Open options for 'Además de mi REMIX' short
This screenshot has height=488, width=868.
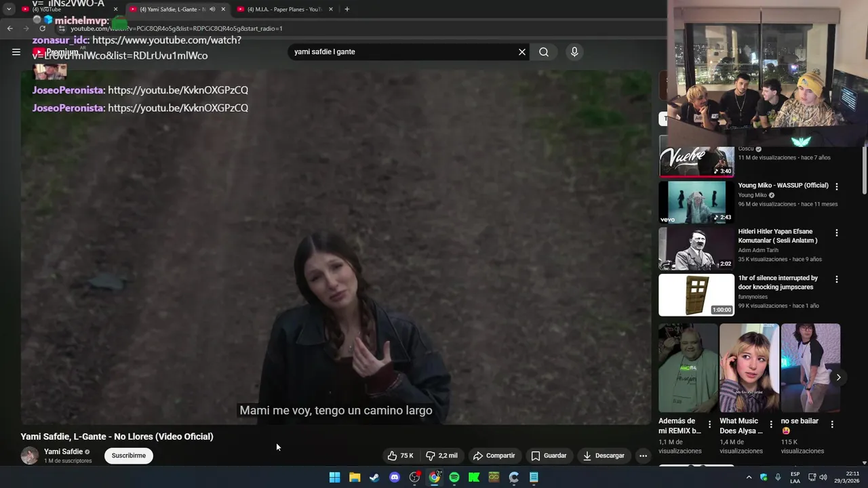tap(709, 424)
